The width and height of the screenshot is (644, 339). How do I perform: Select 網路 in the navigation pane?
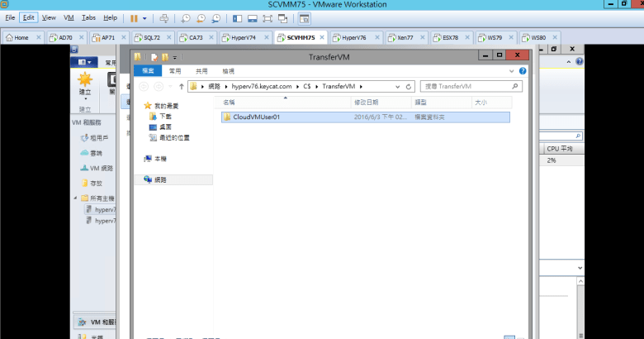coord(160,179)
